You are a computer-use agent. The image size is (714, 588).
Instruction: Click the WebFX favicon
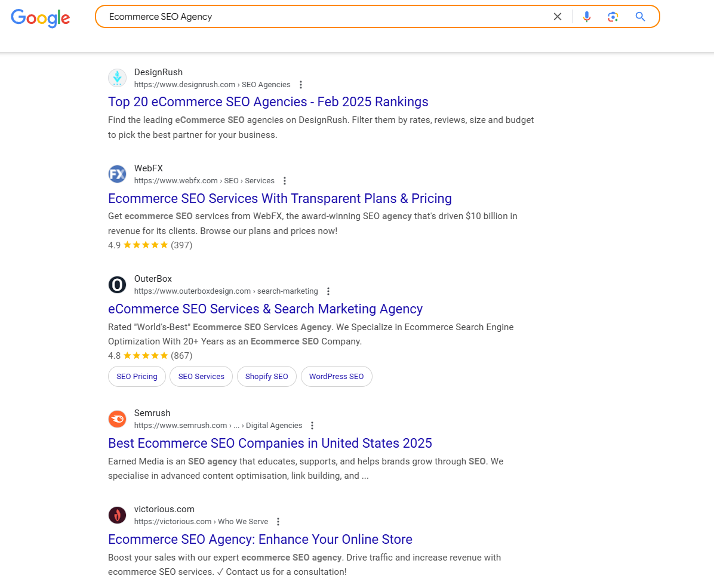point(117,174)
